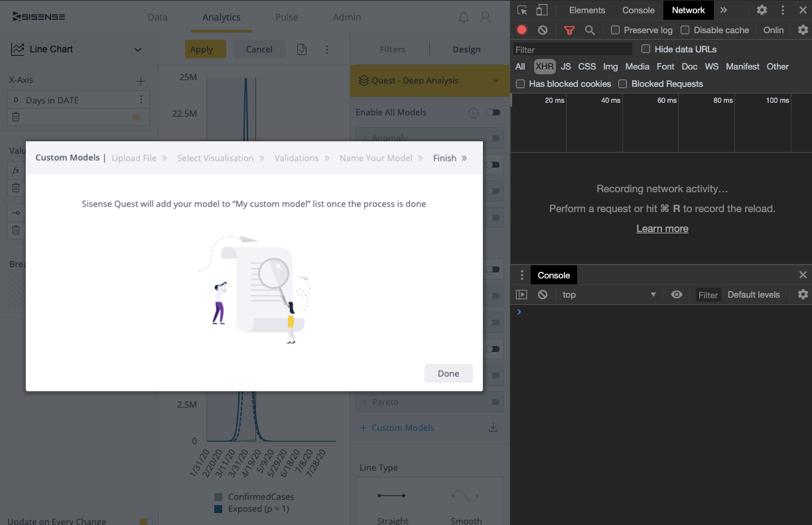812x525 pixels.
Task: Open Network panel settings gear
Action: tap(803, 30)
